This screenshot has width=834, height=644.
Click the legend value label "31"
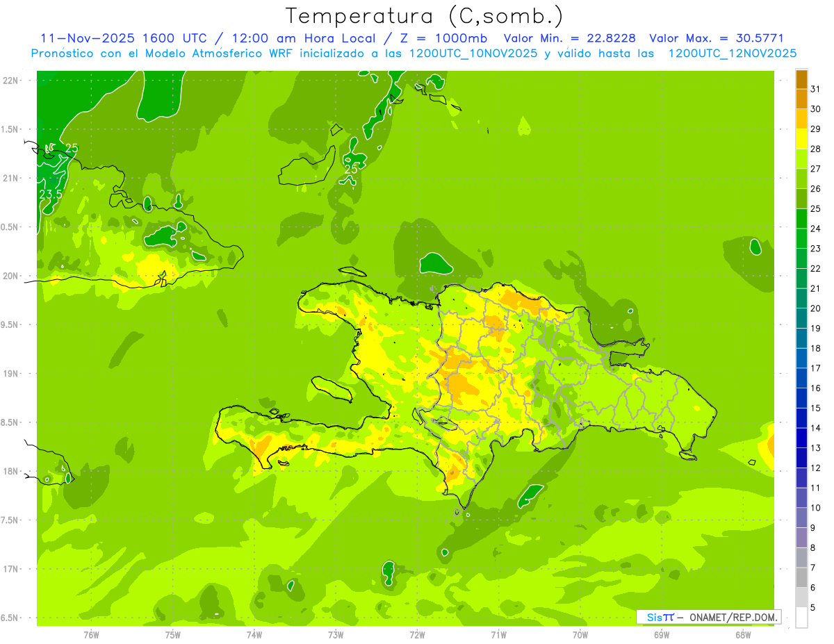click(816, 89)
